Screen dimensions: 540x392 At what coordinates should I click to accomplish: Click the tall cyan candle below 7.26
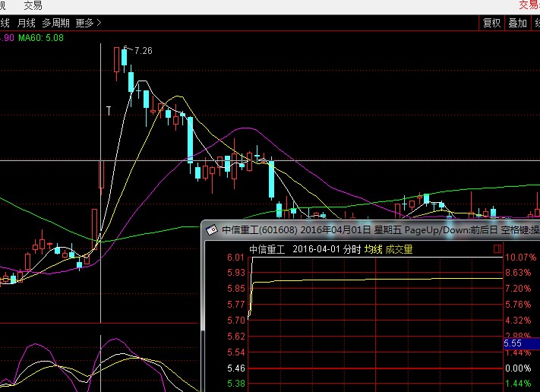tap(131, 81)
